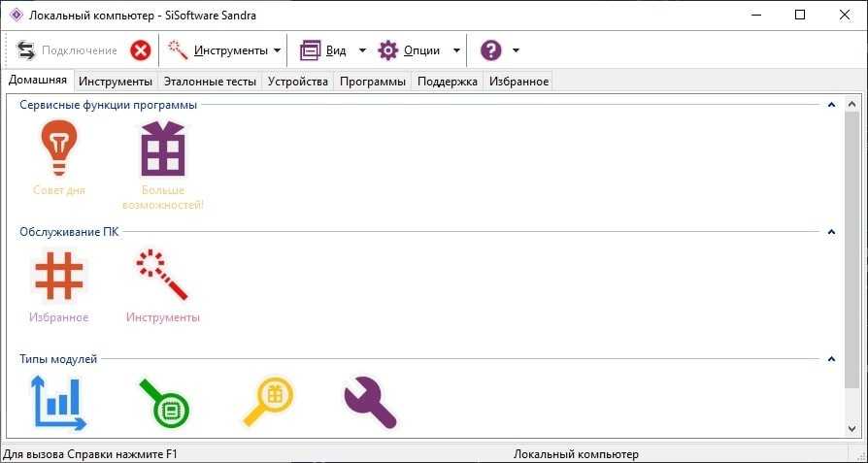Open the purple gift box icon
Screen dimensions: 868x463
point(163,149)
